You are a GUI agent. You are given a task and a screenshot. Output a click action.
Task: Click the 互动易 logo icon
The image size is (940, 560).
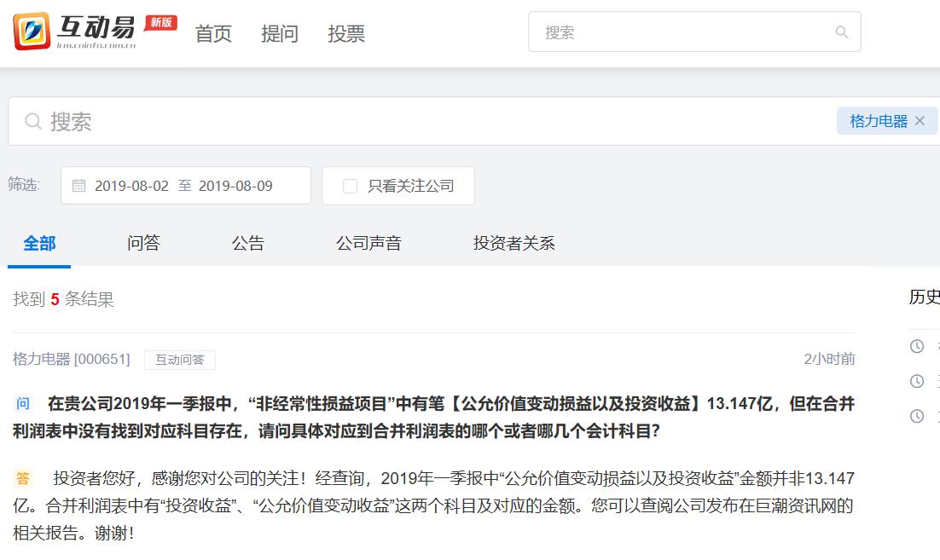tap(32, 30)
